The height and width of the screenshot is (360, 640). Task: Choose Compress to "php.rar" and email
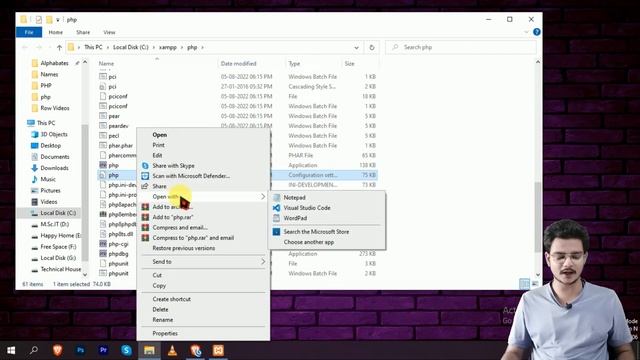tap(193, 238)
